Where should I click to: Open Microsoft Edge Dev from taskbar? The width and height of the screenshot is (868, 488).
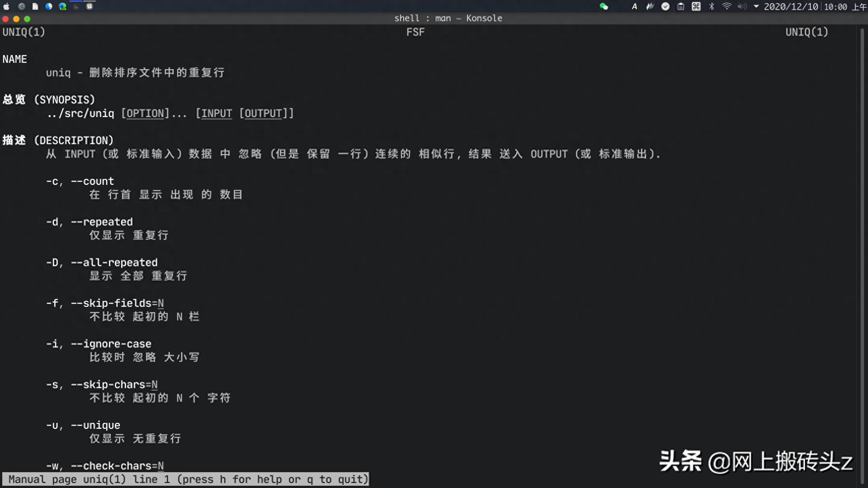(x=62, y=6)
